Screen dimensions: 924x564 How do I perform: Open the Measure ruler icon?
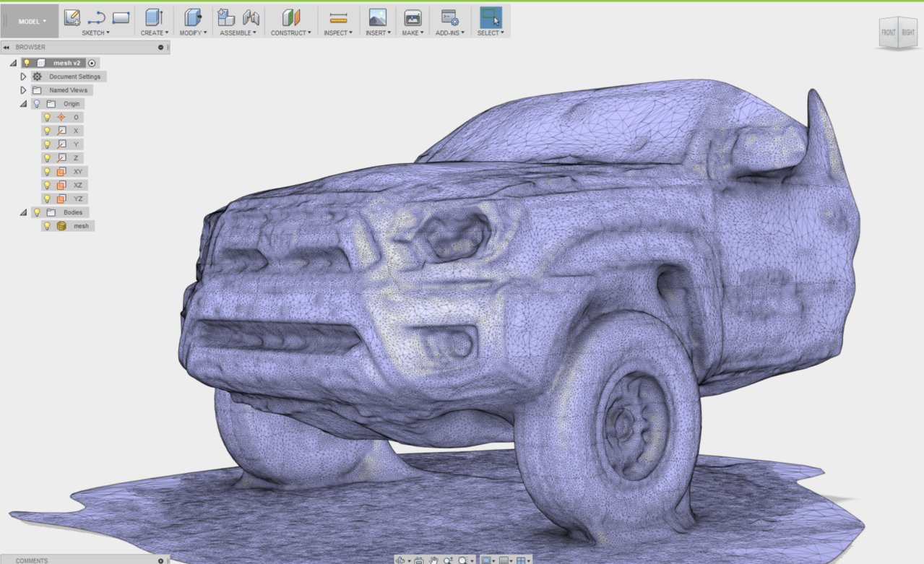pos(338,18)
